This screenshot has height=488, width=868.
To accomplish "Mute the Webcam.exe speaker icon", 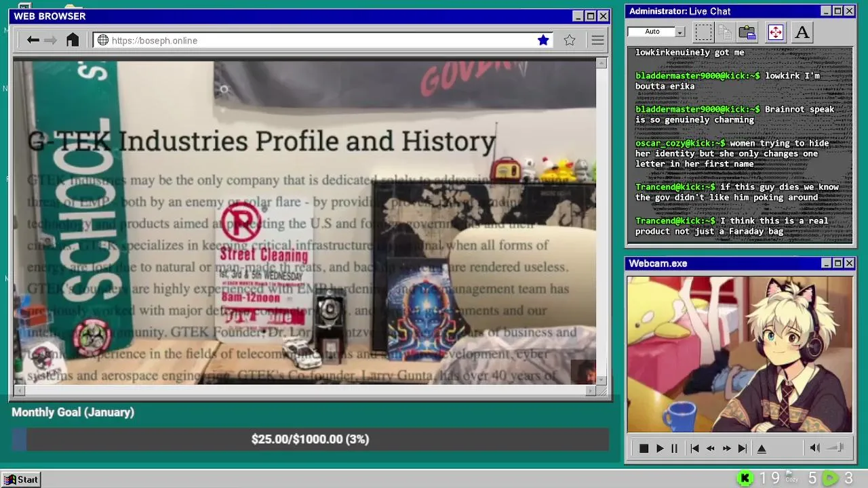I will coord(815,448).
